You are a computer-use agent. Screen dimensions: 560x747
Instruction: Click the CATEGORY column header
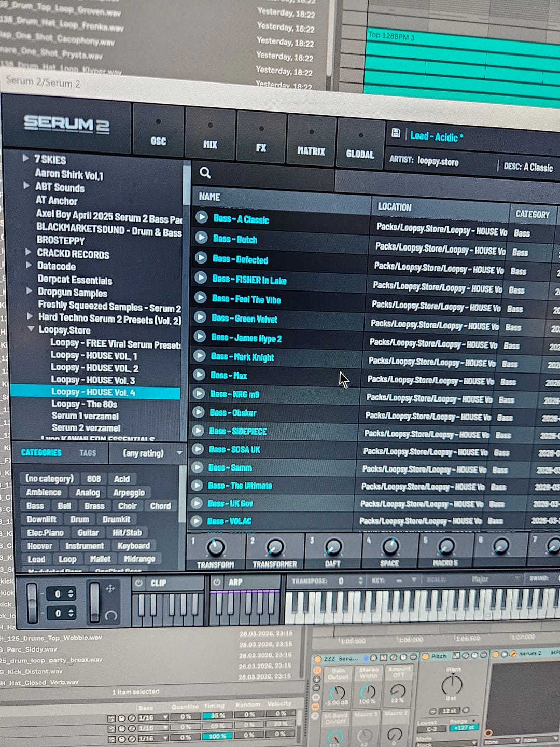coord(533,214)
